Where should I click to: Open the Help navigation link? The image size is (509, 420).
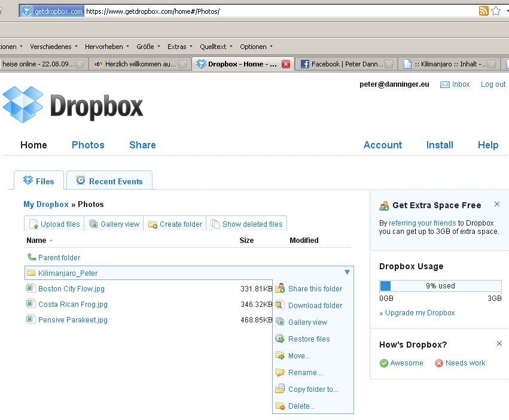(x=488, y=145)
